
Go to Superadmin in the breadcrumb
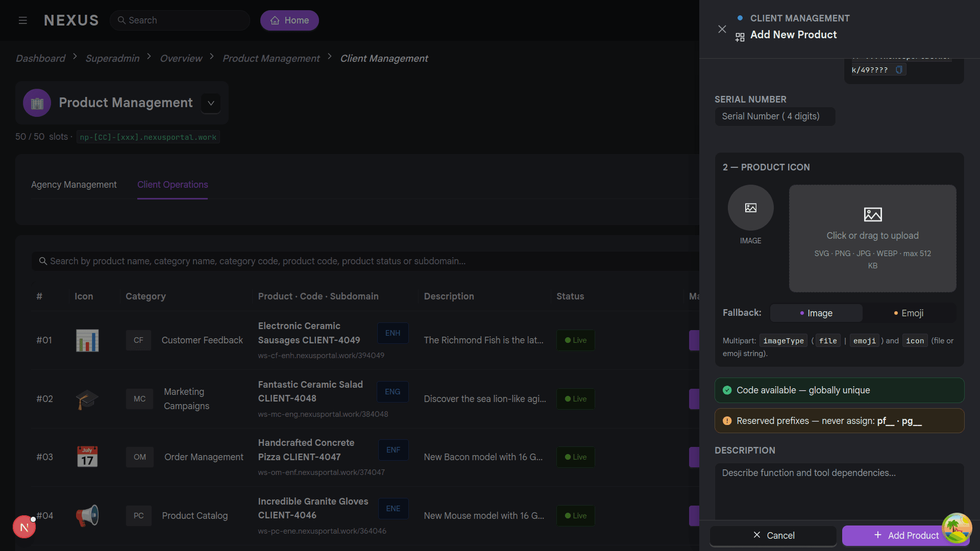(112, 59)
